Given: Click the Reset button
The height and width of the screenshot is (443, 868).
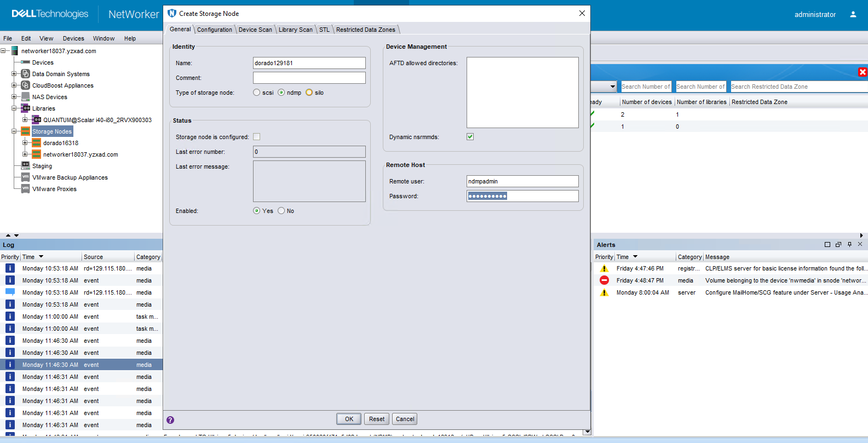Looking at the screenshot, I should 377,419.
